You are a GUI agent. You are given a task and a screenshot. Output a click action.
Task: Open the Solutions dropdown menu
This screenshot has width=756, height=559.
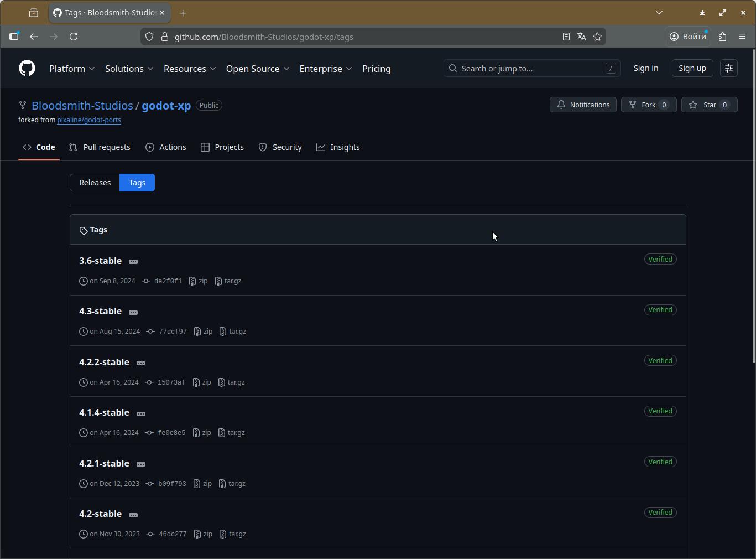tap(129, 69)
